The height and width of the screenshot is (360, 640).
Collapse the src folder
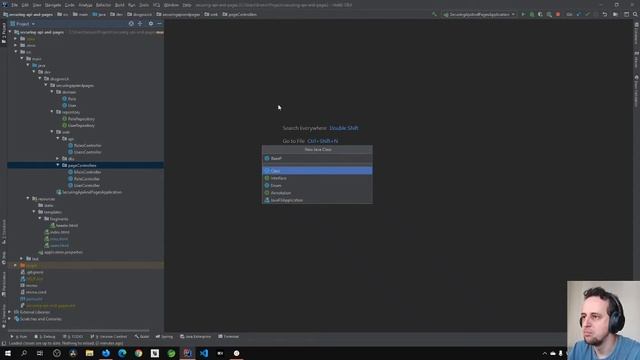pos(16,52)
